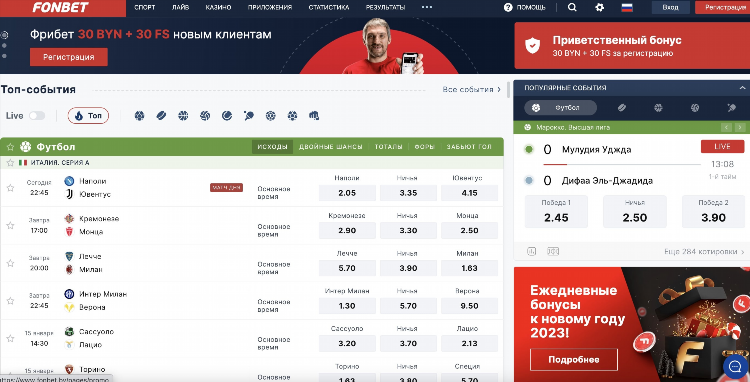This screenshot has height=382, width=750.
Task: Star the Интер Милан – Верона match
Action: click(10, 301)
